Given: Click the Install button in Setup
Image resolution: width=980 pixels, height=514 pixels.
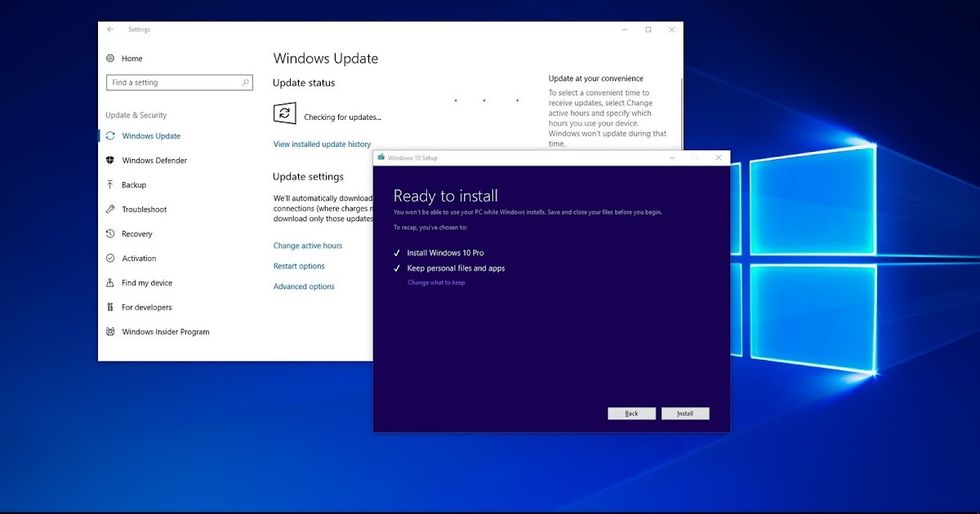Looking at the screenshot, I should [685, 414].
